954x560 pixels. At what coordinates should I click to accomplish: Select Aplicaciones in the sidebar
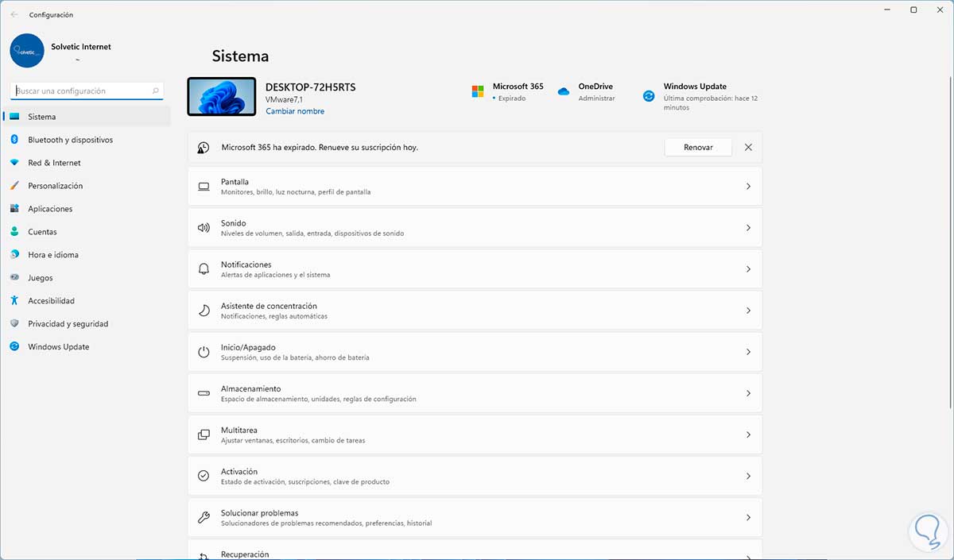coord(50,209)
